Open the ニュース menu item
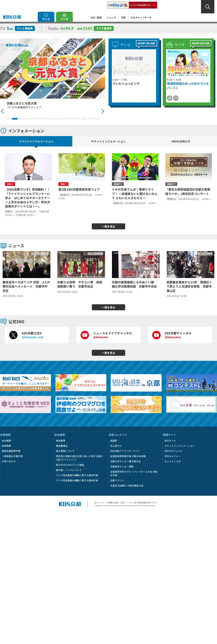This screenshot has height=644, width=217. 111,18
